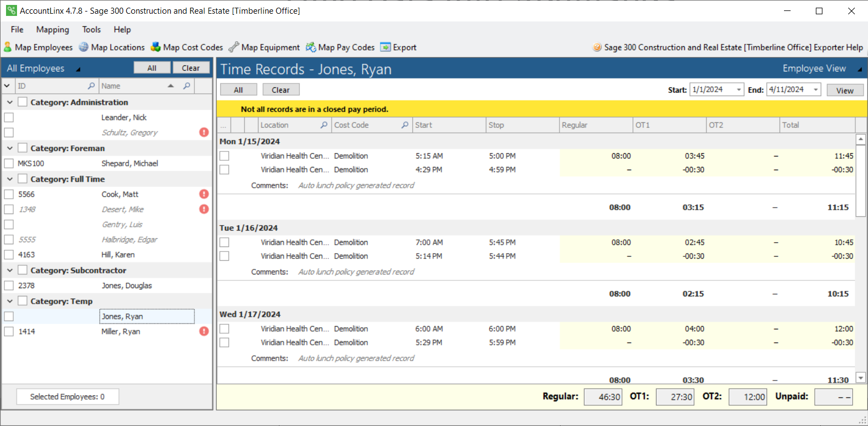Click search icon in Cost Code column header
This screenshot has width=868, height=426.
[405, 125]
